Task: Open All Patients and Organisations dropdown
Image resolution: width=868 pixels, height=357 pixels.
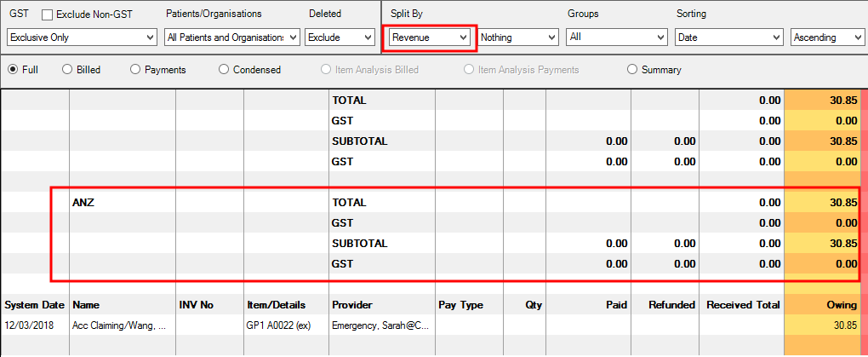Action: [x=232, y=37]
